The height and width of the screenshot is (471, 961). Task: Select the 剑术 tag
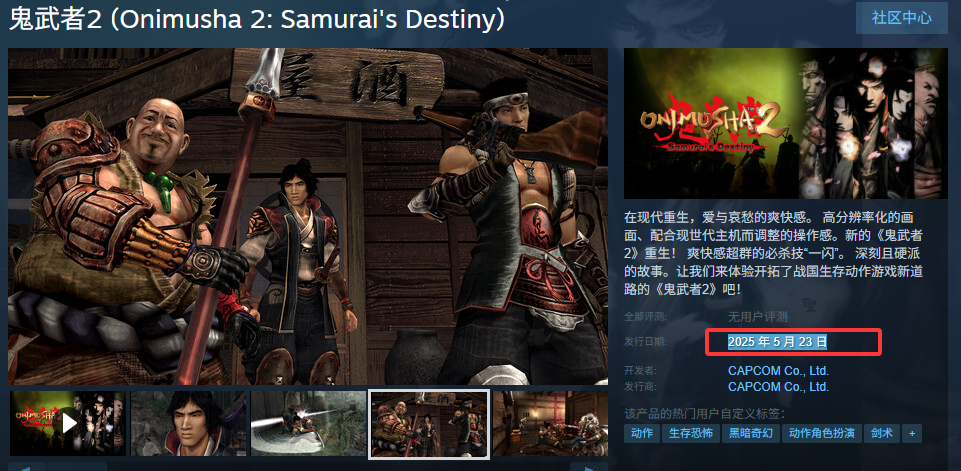click(x=882, y=434)
